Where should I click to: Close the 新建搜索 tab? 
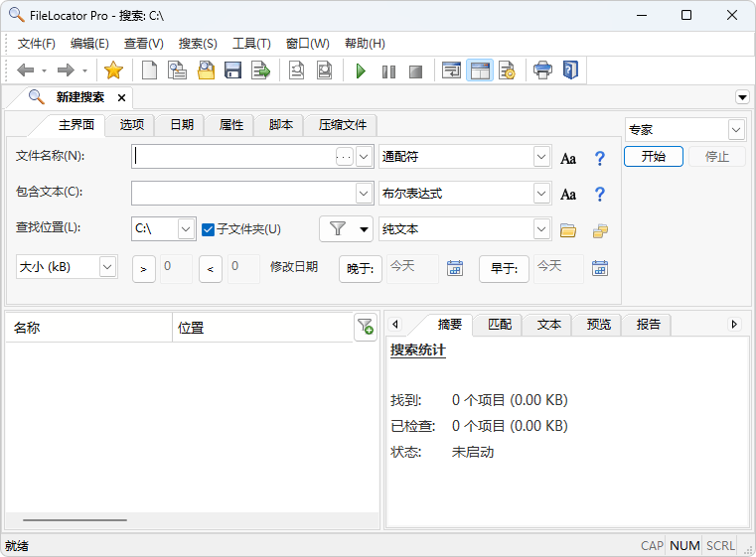(121, 98)
